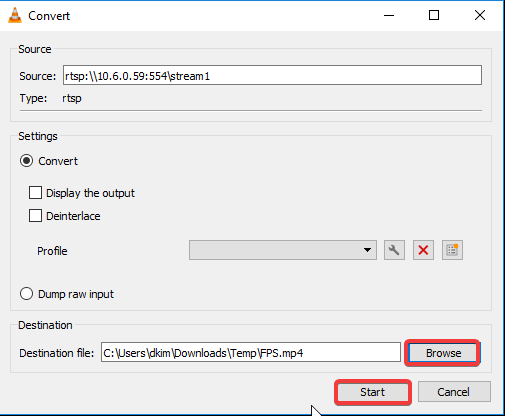Browse for destination file
Screen dimensions: 505x416
pyautogui.click(x=443, y=353)
